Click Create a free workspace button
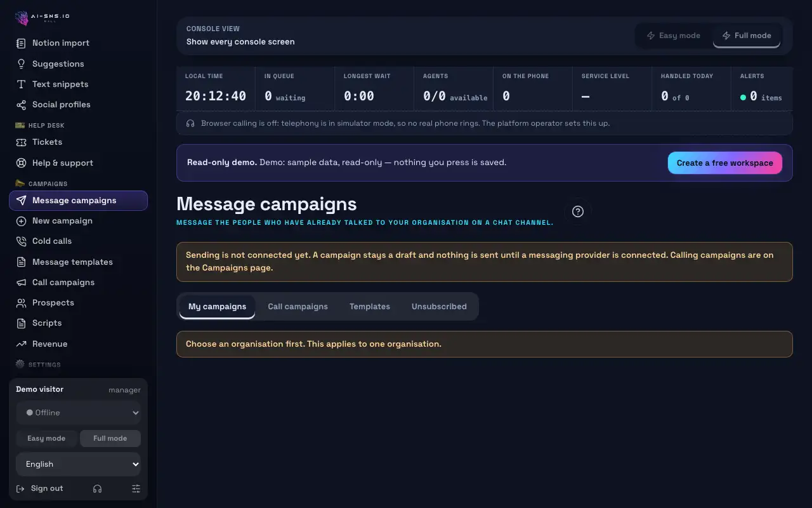The width and height of the screenshot is (812, 508). [725, 163]
